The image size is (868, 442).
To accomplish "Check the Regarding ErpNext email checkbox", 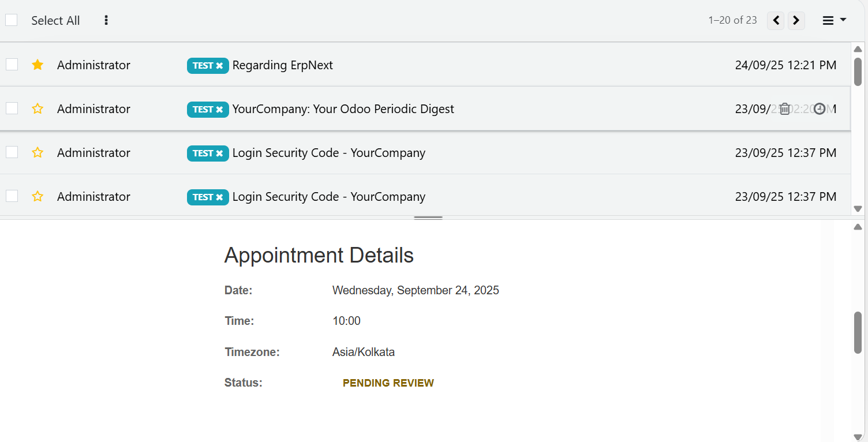I will tap(12, 65).
